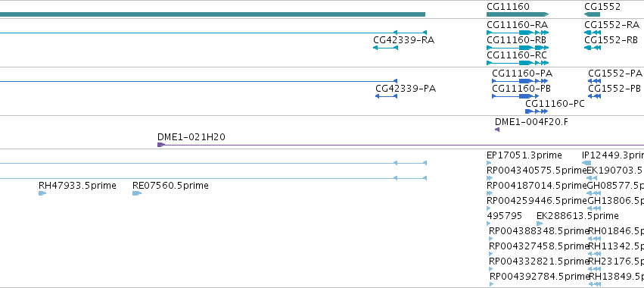Viewport: 644px width, 288px height.
Task: Select the DME1-004F20.F purple arrow marker
Action: point(497,130)
